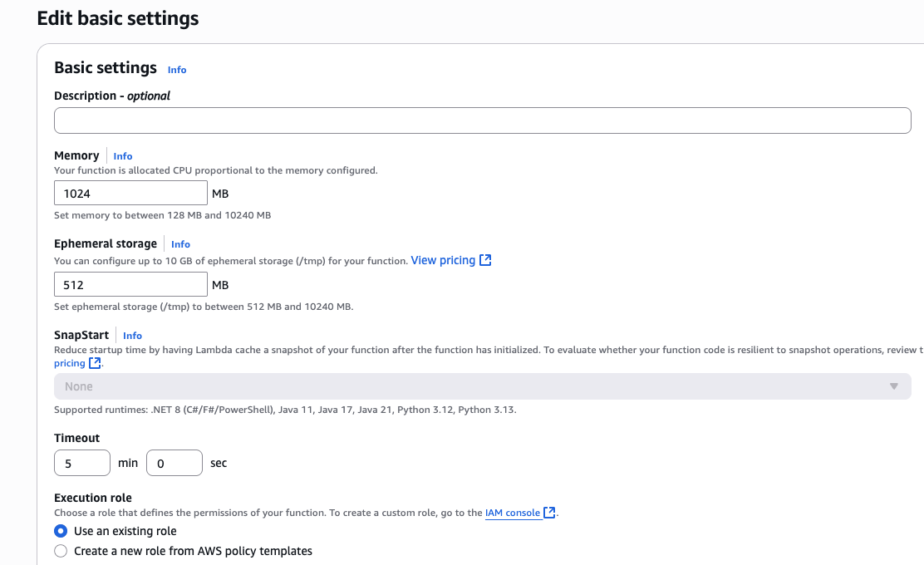Click external link icon beside View pricing
This screenshot has width=924, height=565.
point(485,260)
